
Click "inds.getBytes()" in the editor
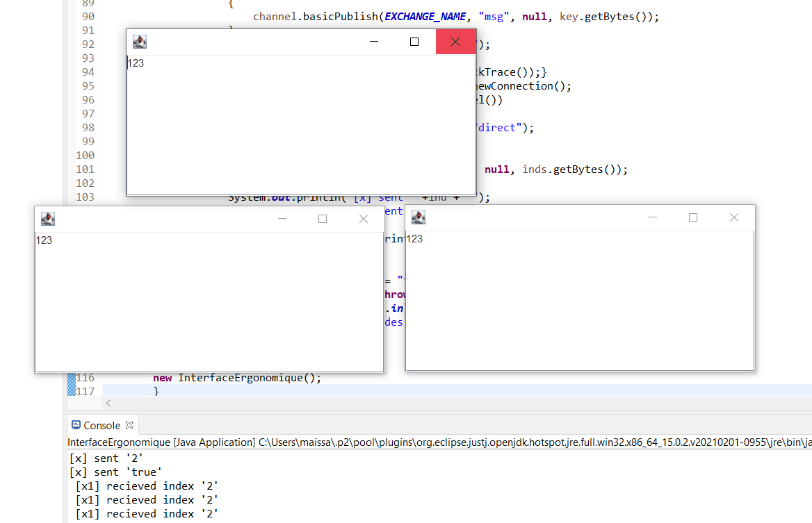coord(571,169)
